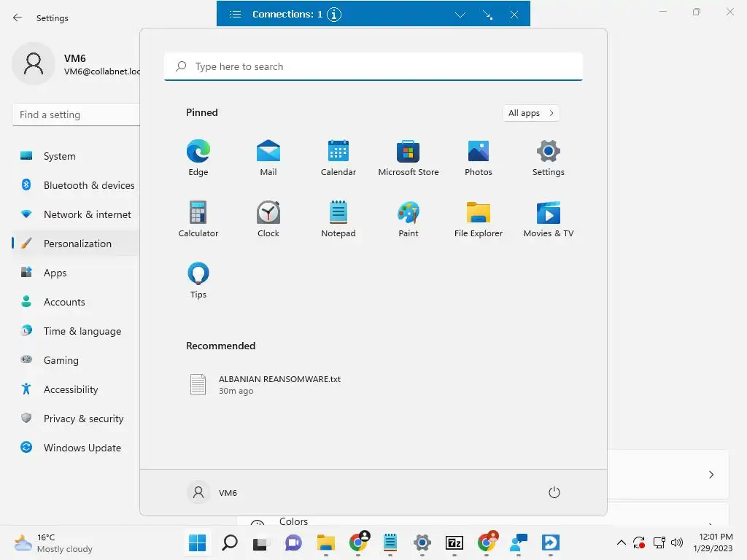The image size is (747, 560).
Task: Launch Calendar from Start menu
Action: tap(338, 157)
